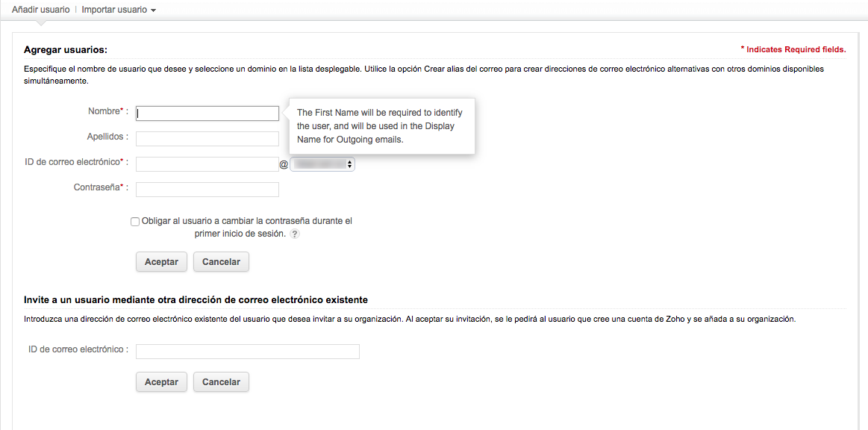Click the invite email address field
Viewport: 868px width, 430px height.
pyautogui.click(x=248, y=352)
